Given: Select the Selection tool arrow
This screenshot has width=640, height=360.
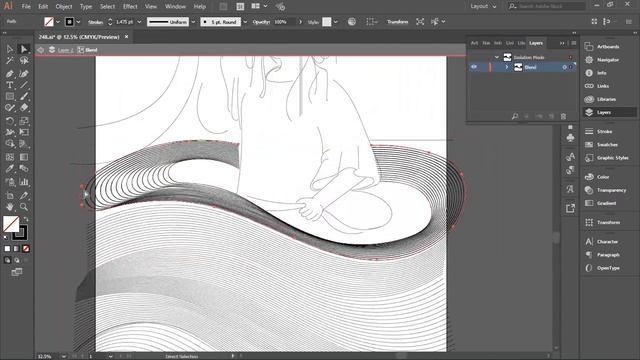Looking at the screenshot, I should [10, 49].
